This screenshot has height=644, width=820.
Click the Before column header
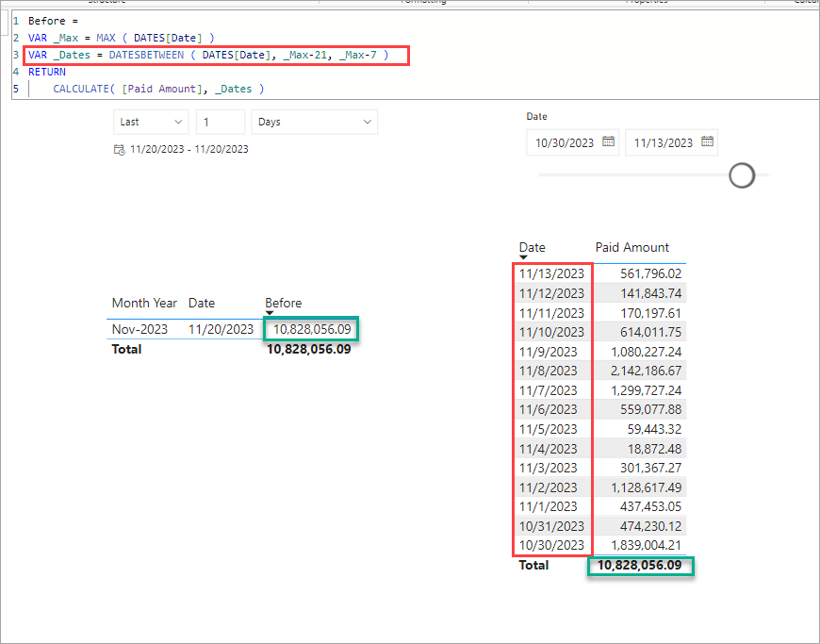coord(283,303)
